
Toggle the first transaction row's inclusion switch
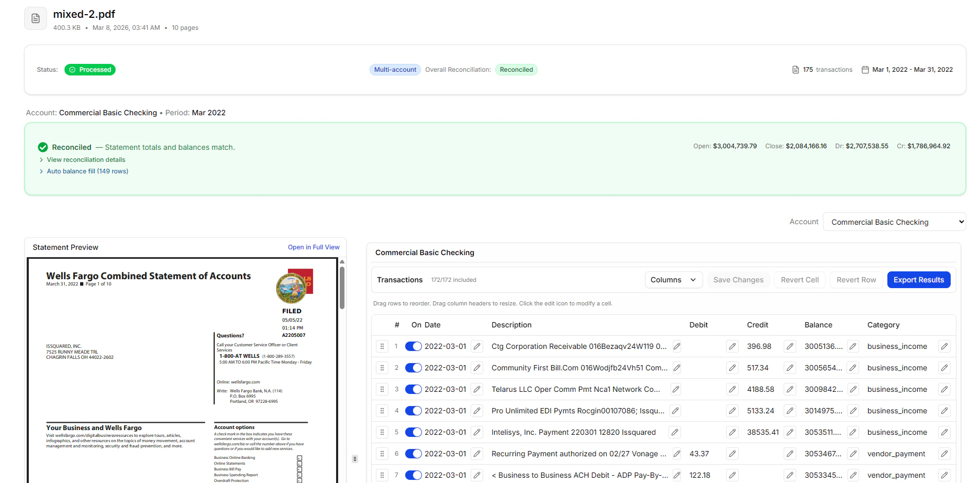point(413,346)
